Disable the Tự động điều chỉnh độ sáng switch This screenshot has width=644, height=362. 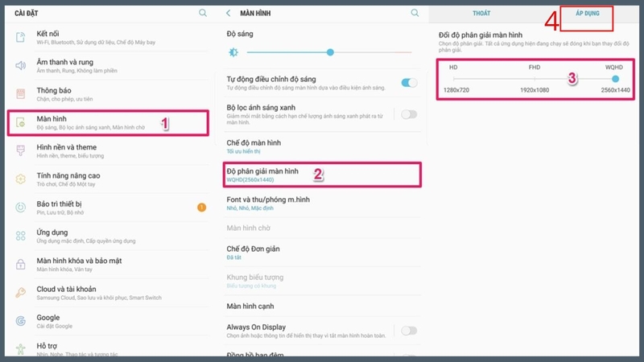coord(409,83)
